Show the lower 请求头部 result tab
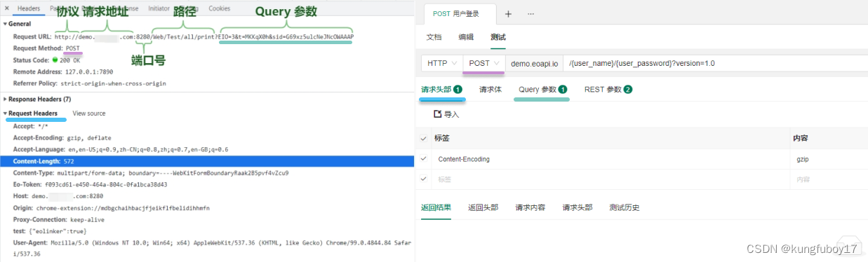The image size is (868, 262). (x=577, y=207)
